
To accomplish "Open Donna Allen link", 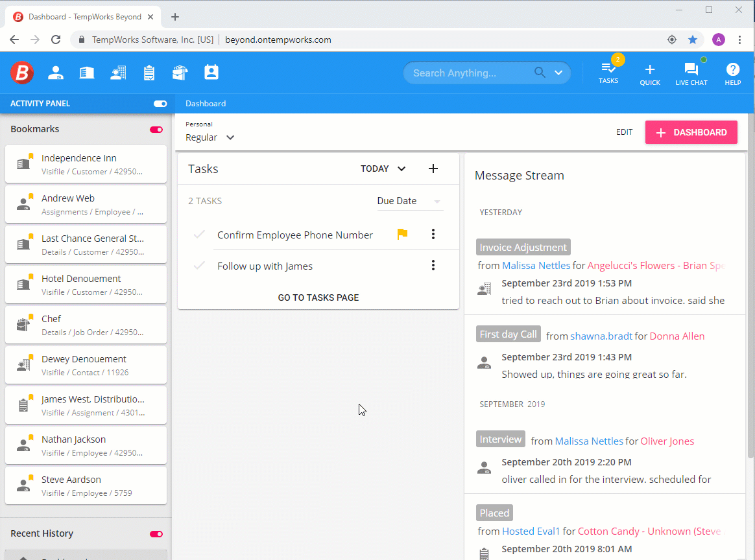I will pos(677,336).
